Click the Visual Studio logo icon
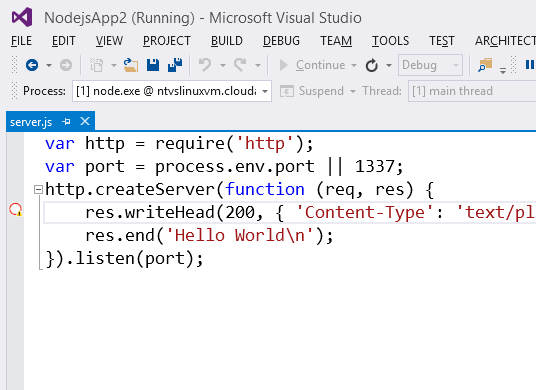The width and height of the screenshot is (536, 390). [22, 17]
